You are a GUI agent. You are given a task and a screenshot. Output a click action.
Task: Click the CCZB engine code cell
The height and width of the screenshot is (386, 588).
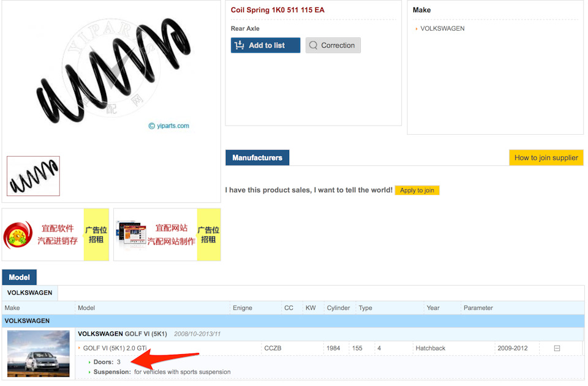click(273, 348)
